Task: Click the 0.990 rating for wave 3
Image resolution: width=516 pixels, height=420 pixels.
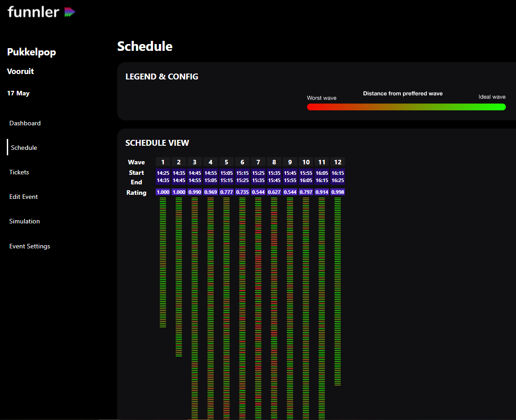Action: pyautogui.click(x=195, y=192)
